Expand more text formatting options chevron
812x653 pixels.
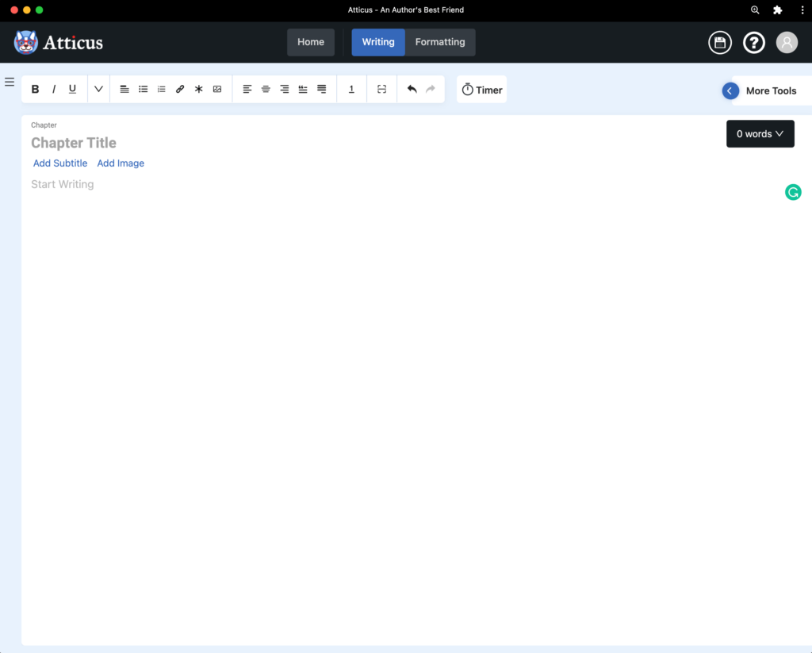[x=98, y=89]
